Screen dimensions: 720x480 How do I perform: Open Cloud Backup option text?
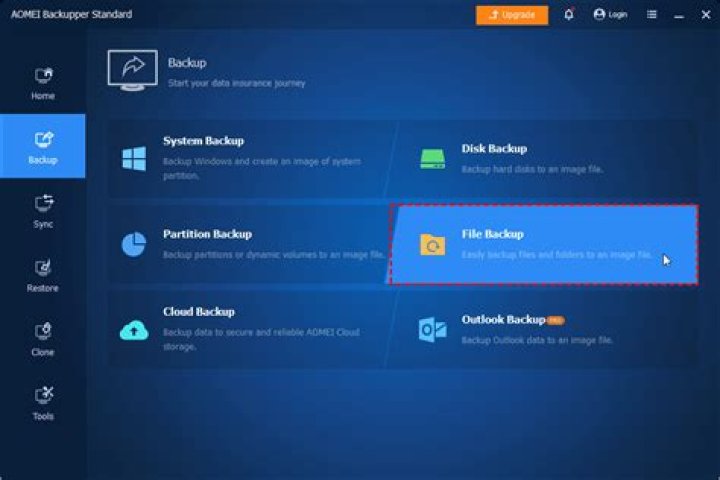[x=199, y=312]
